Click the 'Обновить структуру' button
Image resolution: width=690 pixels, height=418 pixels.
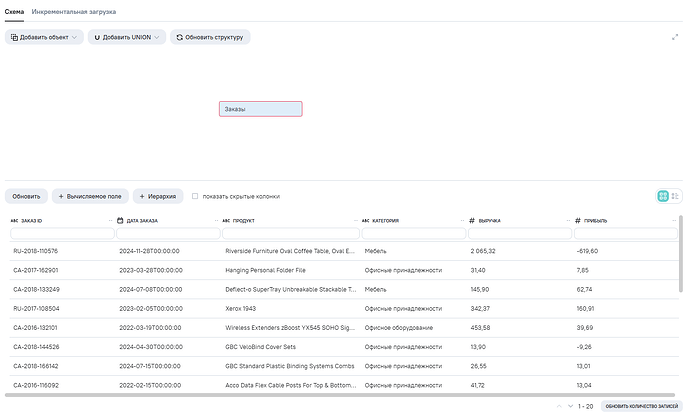209,37
